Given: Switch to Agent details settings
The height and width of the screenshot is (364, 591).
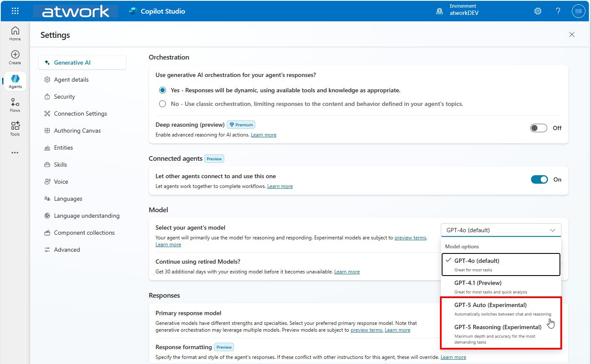Looking at the screenshot, I should (x=71, y=80).
